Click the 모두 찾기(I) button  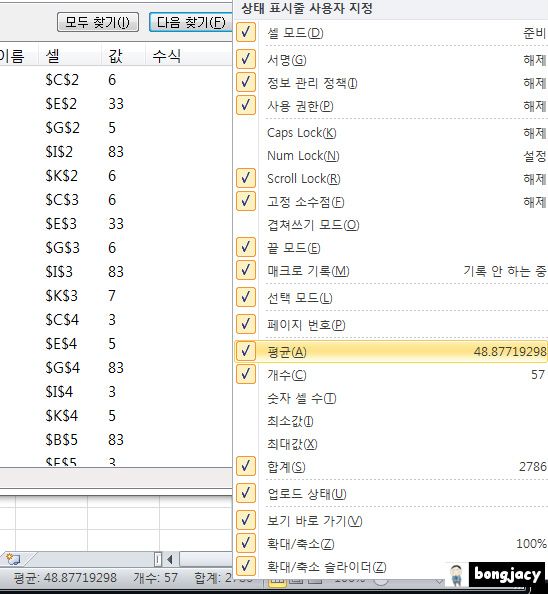click(98, 22)
